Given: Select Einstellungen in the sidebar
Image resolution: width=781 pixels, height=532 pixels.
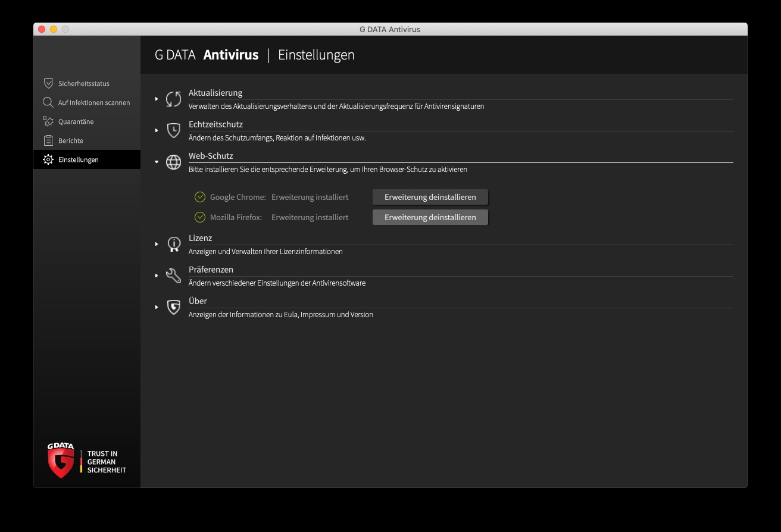Looking at the screenshot, I should pyautogui.click(x=87, y=159).
